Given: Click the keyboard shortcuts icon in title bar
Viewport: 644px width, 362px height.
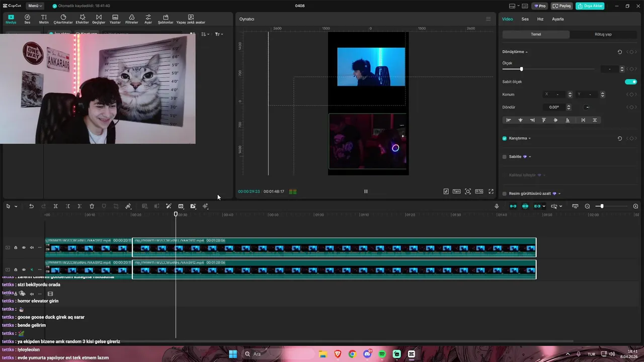Looking at the screenshot, I should 525,6.
